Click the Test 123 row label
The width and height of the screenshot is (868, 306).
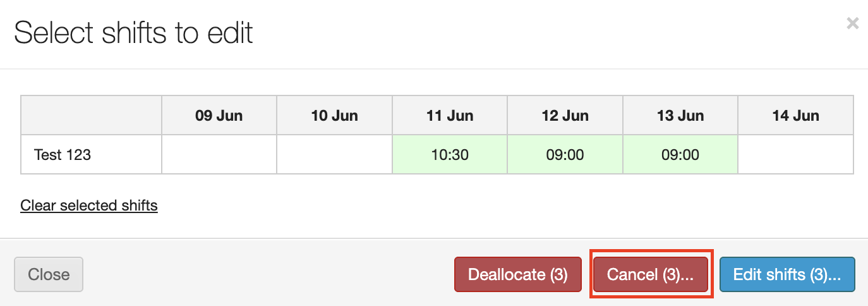click(x=63, y=154)
